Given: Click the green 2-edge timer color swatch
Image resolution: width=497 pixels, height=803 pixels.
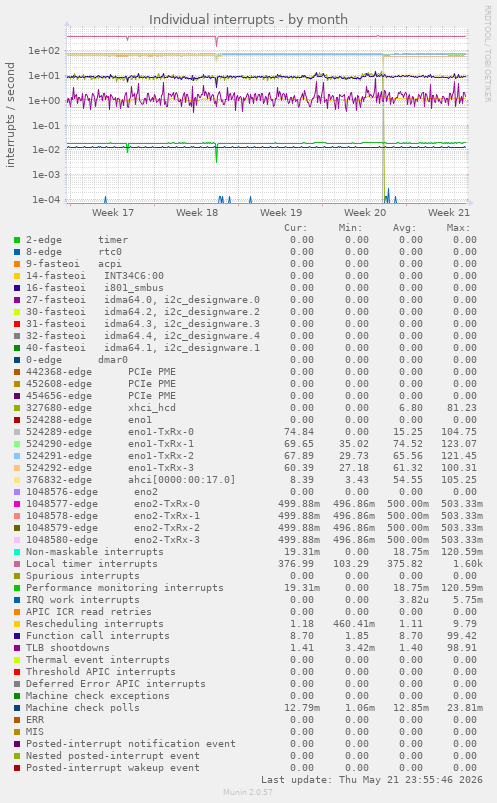Looking at the screenshot, I should [17, 240].
